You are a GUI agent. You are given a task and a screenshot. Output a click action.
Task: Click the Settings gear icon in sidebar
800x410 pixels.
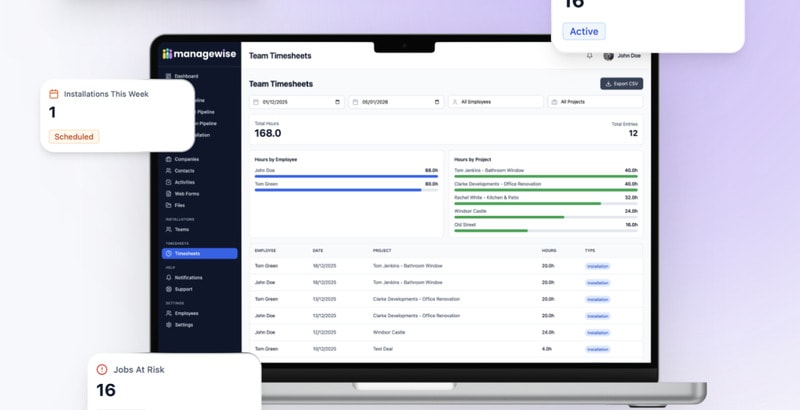(x=168, y=325)
